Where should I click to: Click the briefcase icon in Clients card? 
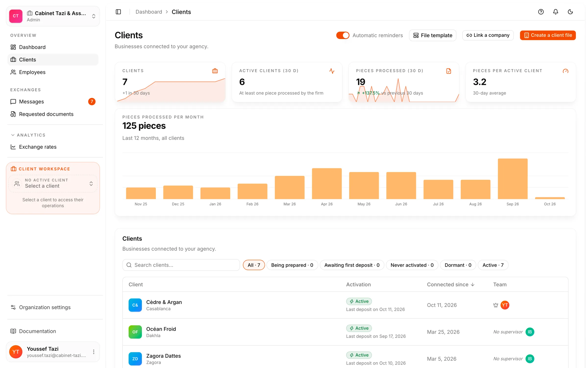[215, 71]
